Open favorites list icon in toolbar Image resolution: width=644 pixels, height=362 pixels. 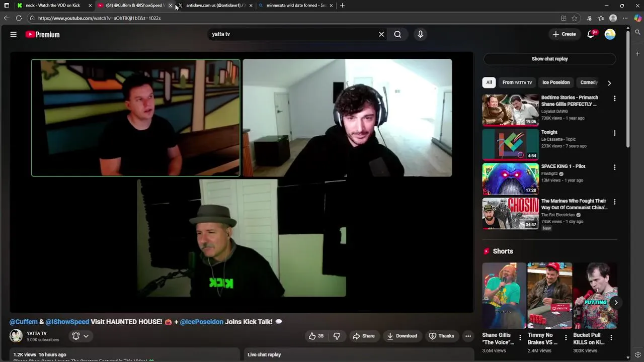click(x=601, y=18)
